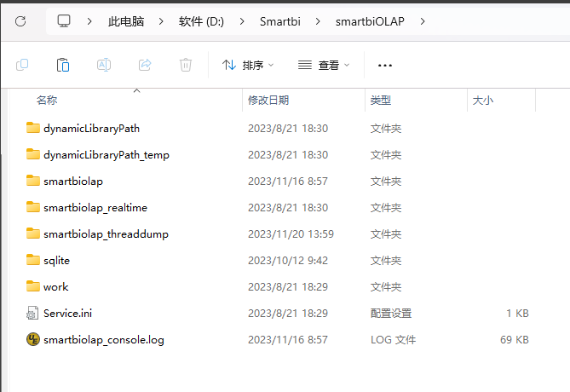Click the work folder name
570x392 pixels.
[55, 287]
